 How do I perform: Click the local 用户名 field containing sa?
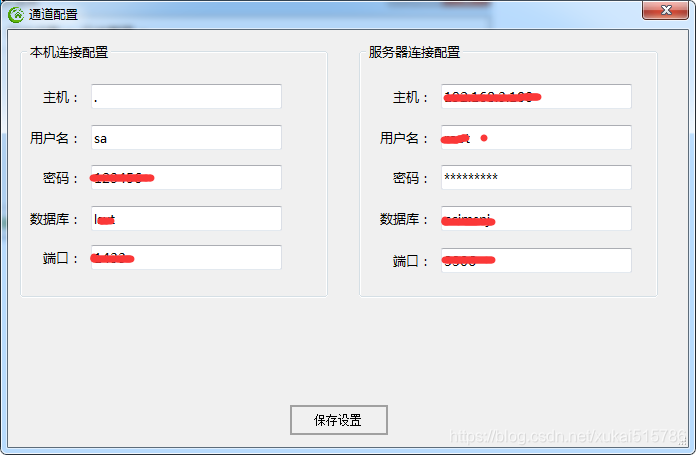point(186,137)
